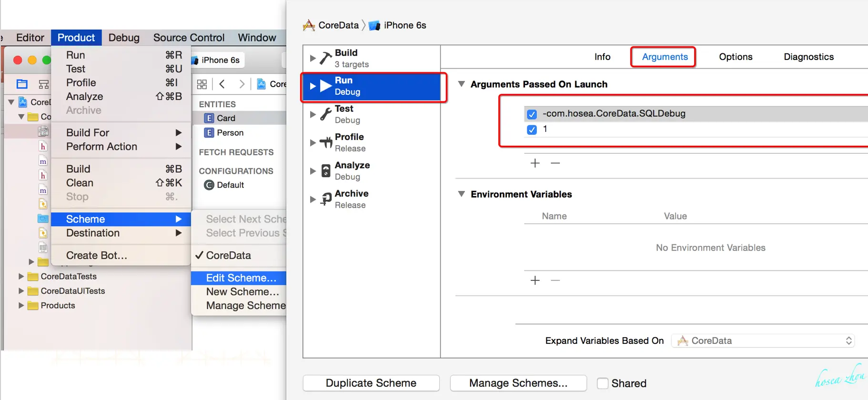The image size is (868, 400).
Task: Expand the Products group
Action: 20,305
